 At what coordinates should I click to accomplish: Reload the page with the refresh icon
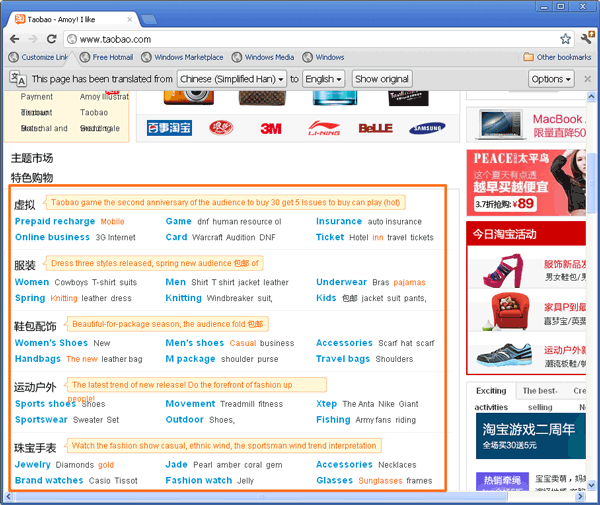pyautogui.click(x=51, y=39)
